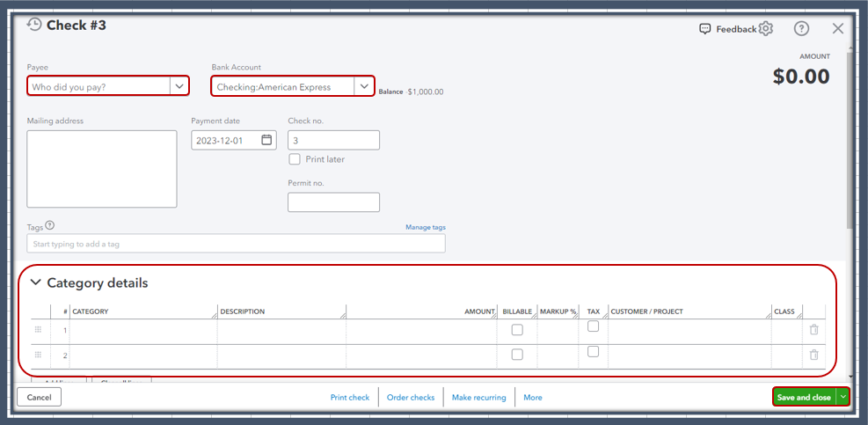This screenshot has height=425, width=868.
Task: Click the Category cell on line 1
Action: tap(143, 331)
